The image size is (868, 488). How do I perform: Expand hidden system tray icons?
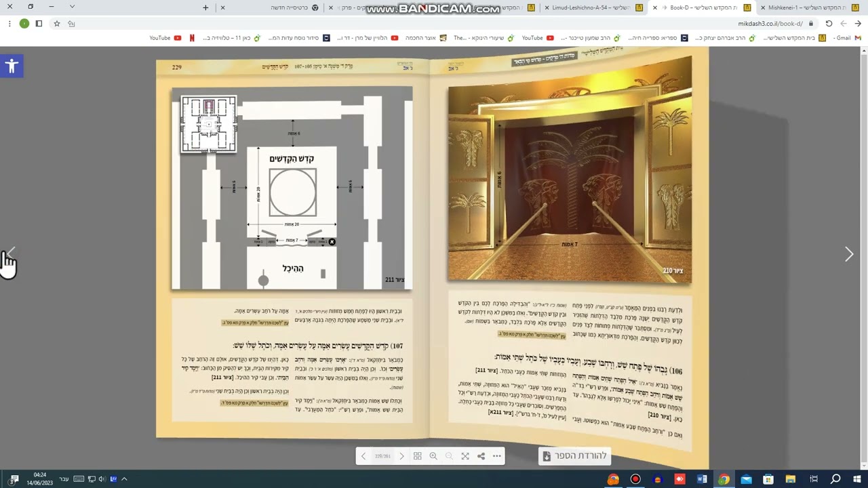click(x=124, y=479)
